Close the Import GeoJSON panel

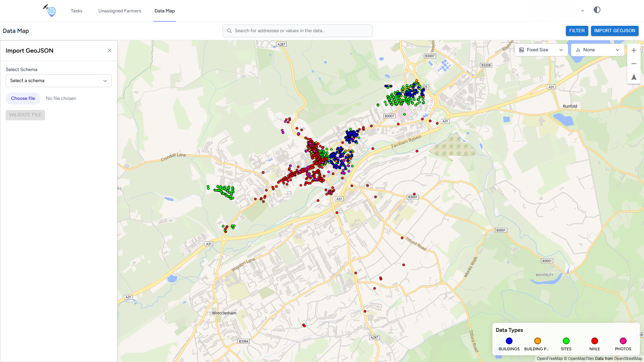tap(109, 51)
